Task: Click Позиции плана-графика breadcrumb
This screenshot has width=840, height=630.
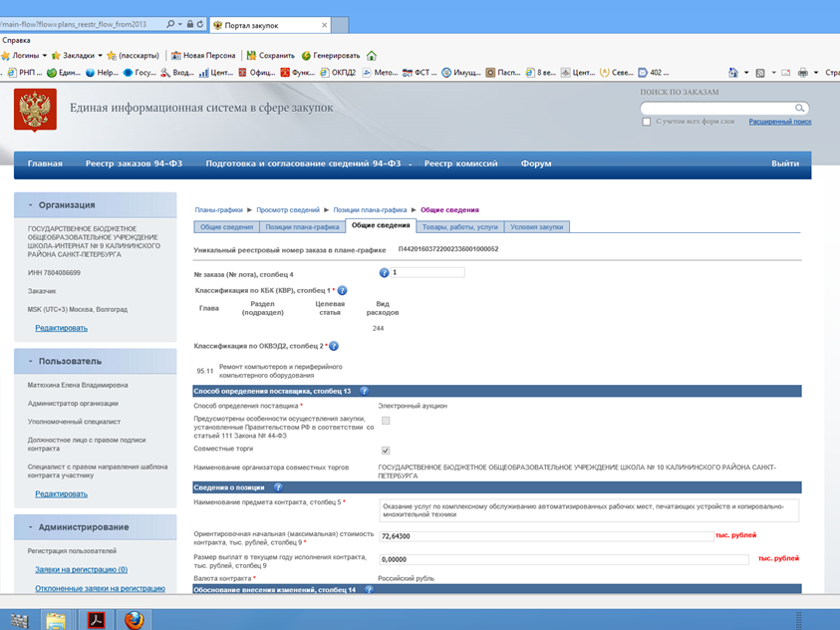Action: tap(370, 210)
